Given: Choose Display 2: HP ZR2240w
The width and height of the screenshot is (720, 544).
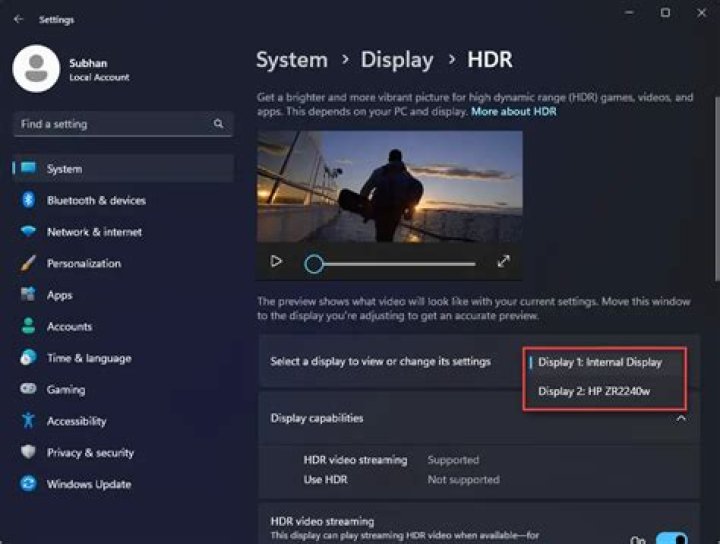Looking at the screenshot, I should (x=594, y=391).
